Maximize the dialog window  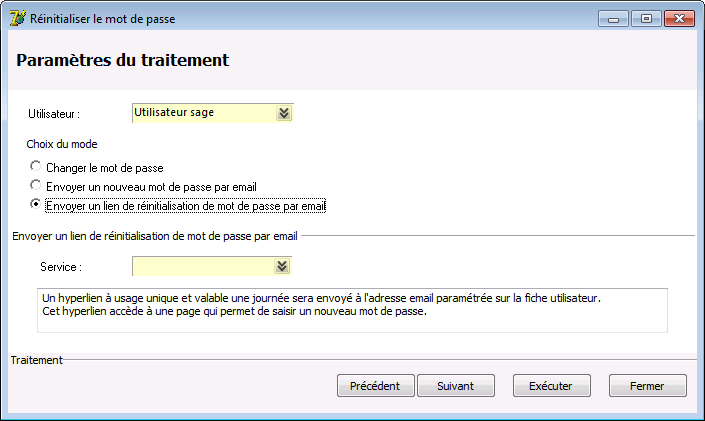point(646,19)
